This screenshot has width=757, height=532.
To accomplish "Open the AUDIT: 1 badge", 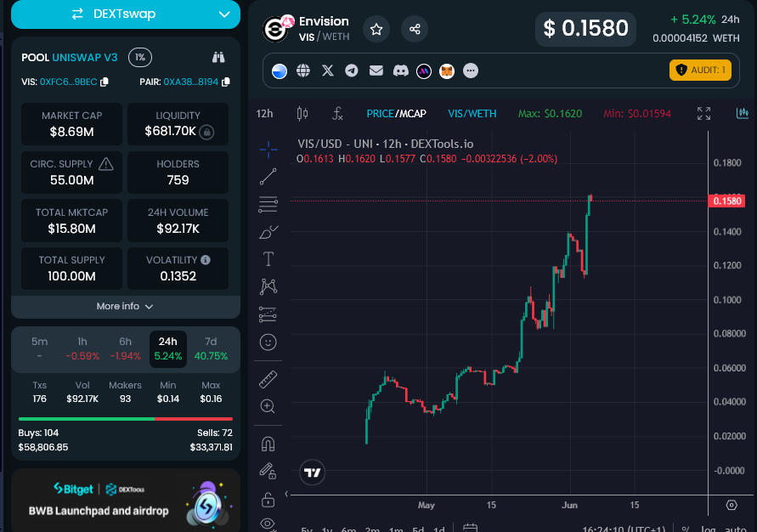I will tap(700, 70).
